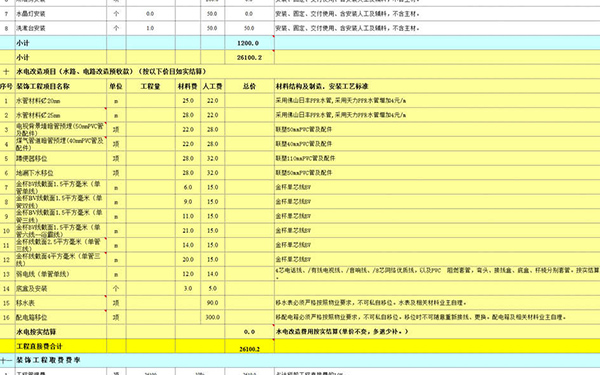Select the row 15 note about 移水表 requirements
Screen dimensions: 600x375
371,303
